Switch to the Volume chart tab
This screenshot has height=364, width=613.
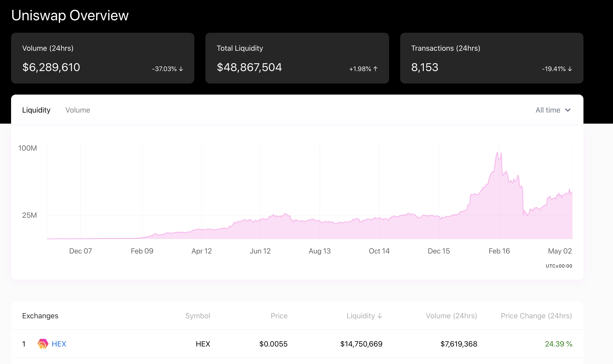click(x=78, y=110)
